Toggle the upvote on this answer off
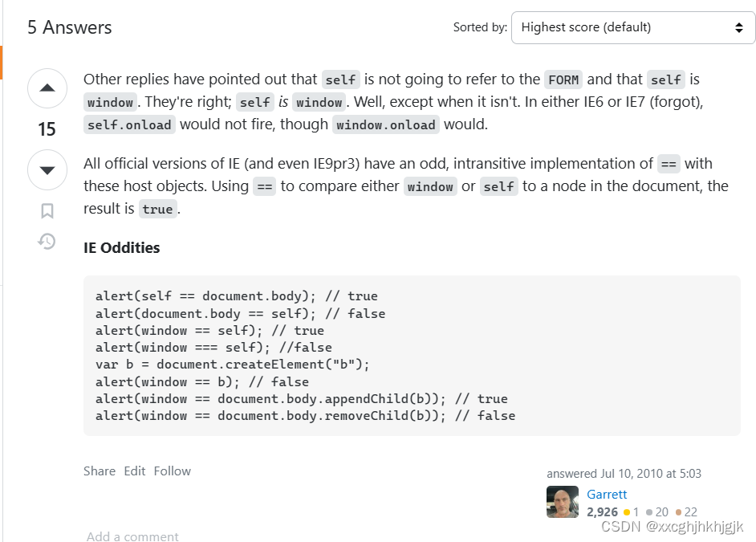This screenshot has width=756, height=542. (x=47, y=88)
